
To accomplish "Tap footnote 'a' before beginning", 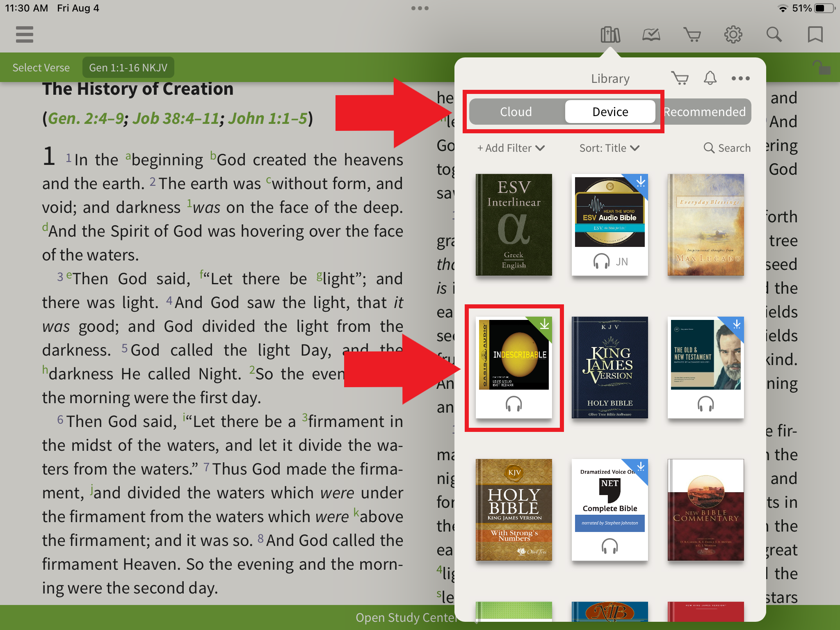I will click(x=128, y=157).
